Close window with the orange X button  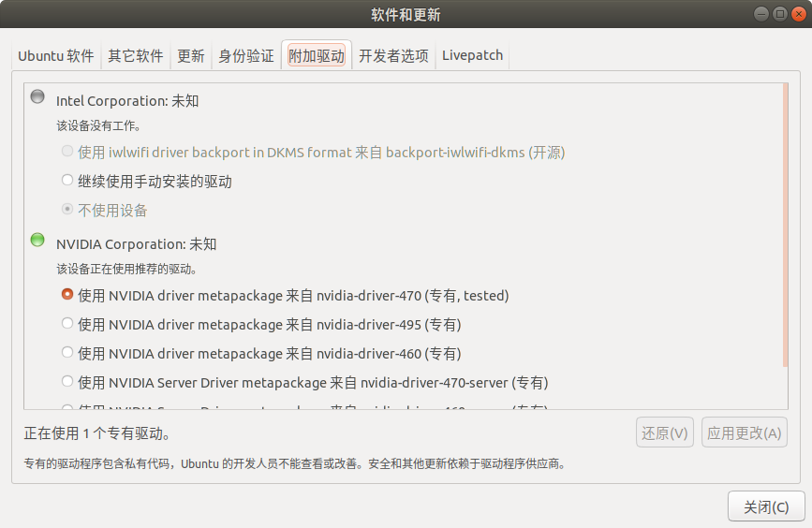click(799, 14)
